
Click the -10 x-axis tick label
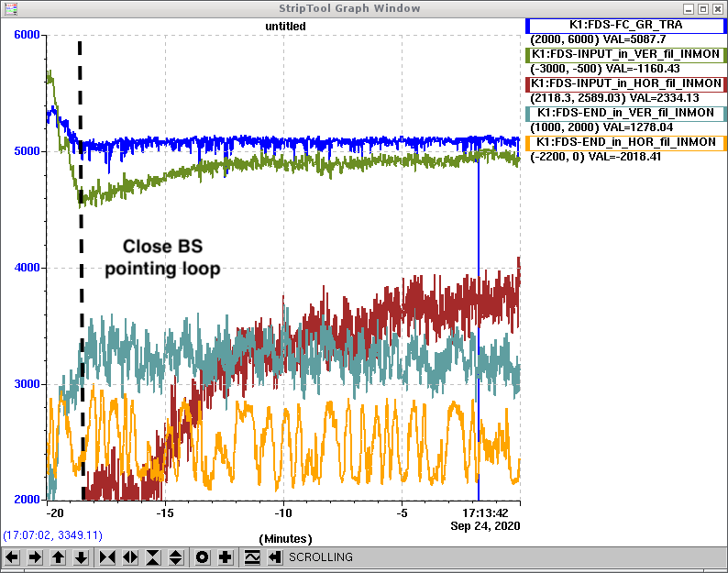[283, 513]
